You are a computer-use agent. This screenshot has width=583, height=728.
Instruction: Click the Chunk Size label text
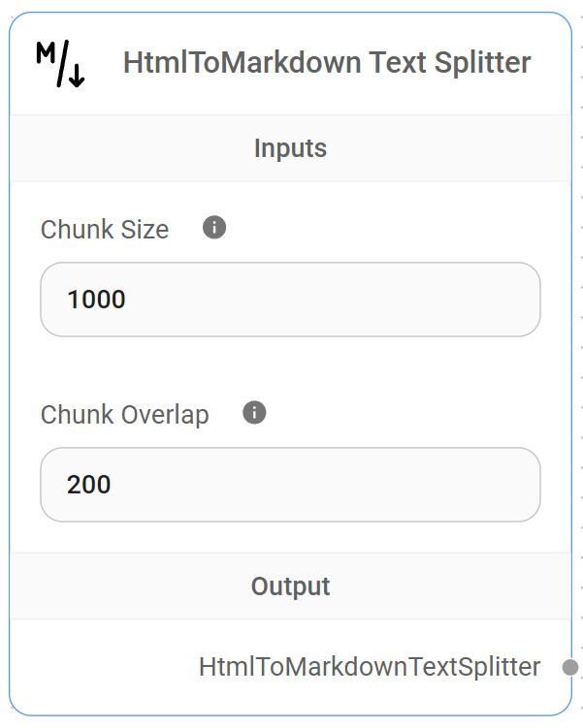(105, 230)
